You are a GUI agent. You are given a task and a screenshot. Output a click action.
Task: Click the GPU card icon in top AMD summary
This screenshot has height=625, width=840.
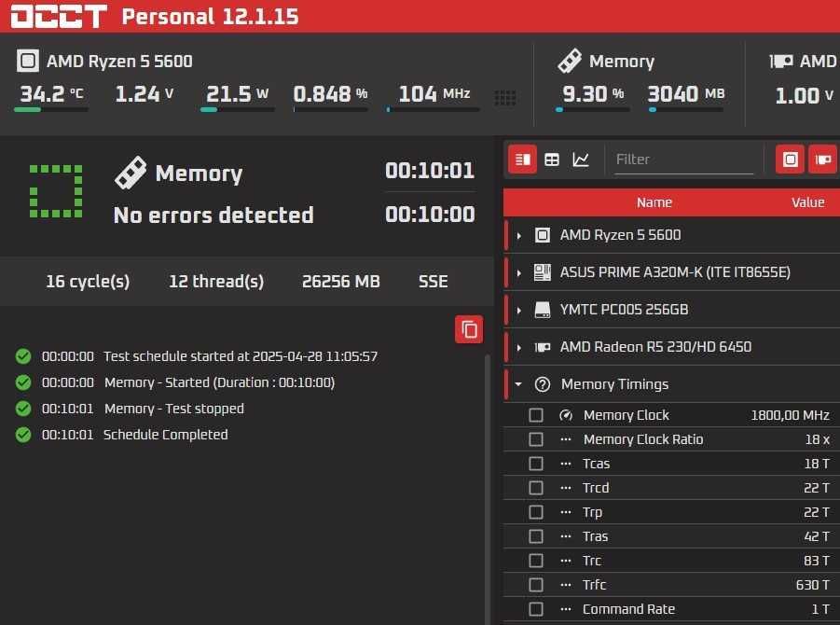coord(781,62)
